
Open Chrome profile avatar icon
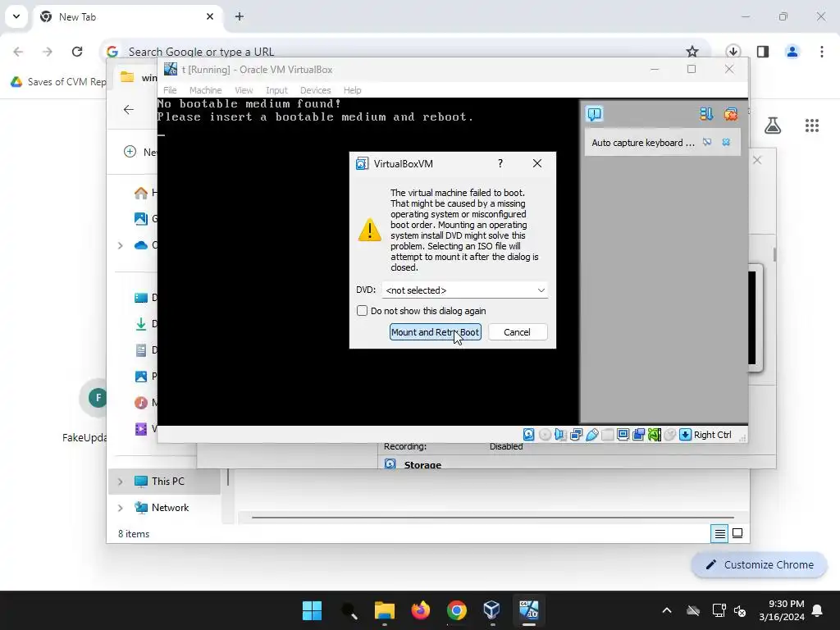click(x=792, y=52)
